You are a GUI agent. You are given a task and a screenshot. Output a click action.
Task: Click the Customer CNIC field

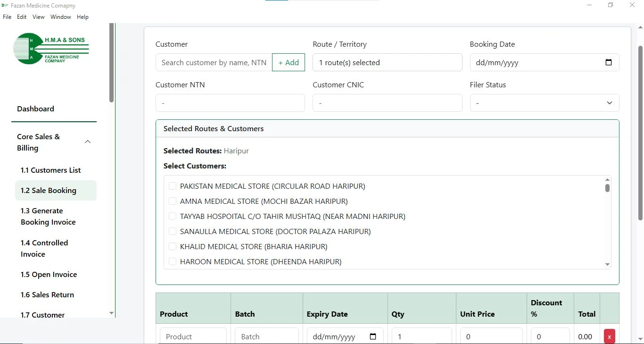point(387,103)
